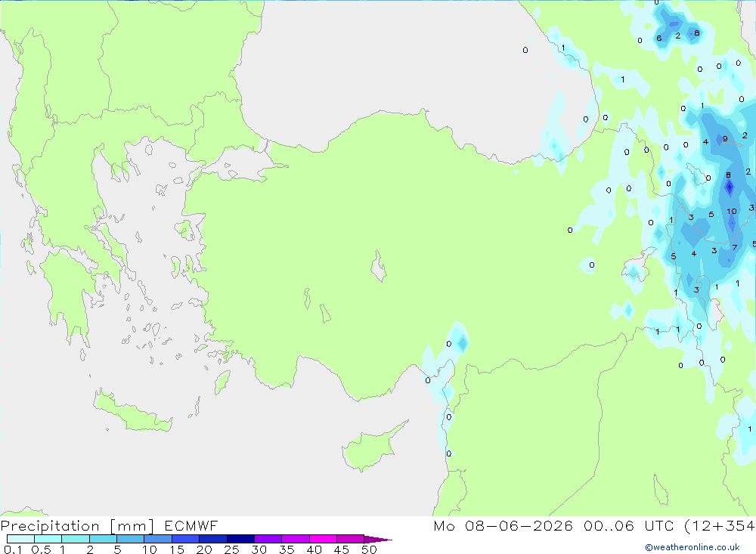Click the over-50 arrow tip of legend
Screen dimensions: 756x554
(378, 539)
